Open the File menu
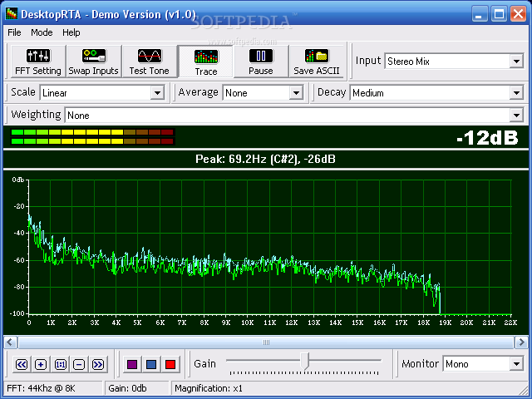Screen dimensions: 532x399 (14, 32)
